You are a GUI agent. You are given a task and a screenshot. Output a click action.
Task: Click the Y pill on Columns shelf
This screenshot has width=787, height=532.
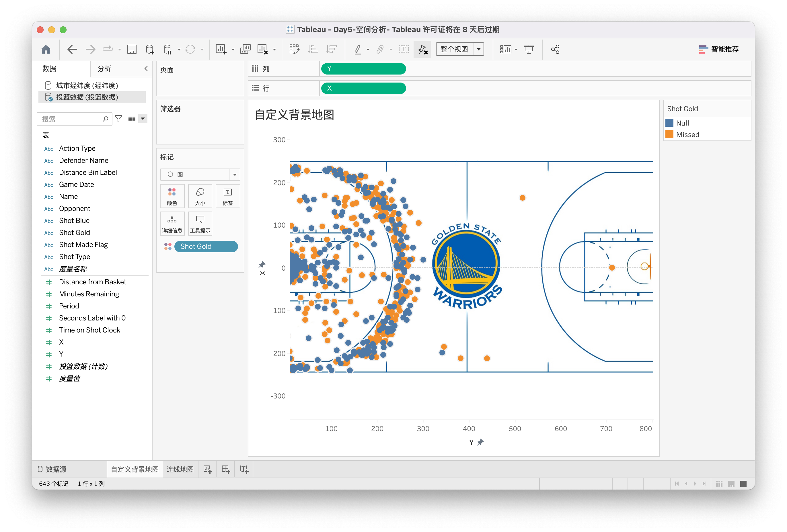tap(363, 69)
